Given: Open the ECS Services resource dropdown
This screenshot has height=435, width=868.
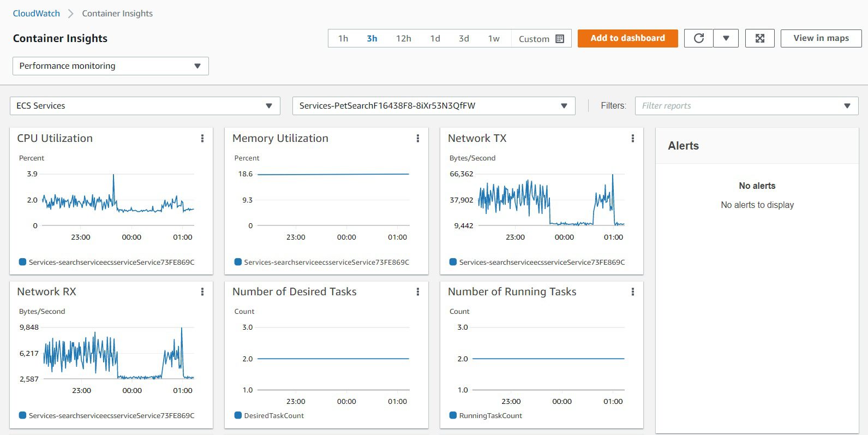Looking at the screenshot, I should coord(145,106).
